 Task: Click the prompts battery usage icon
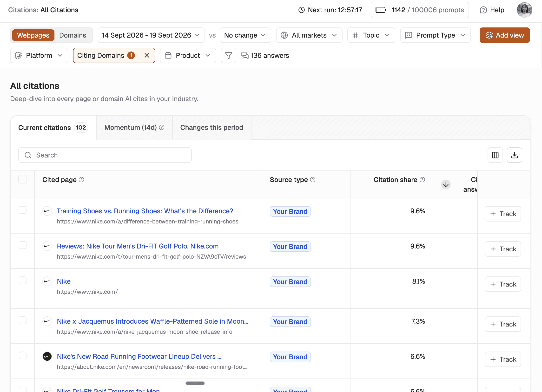(381, 10)
